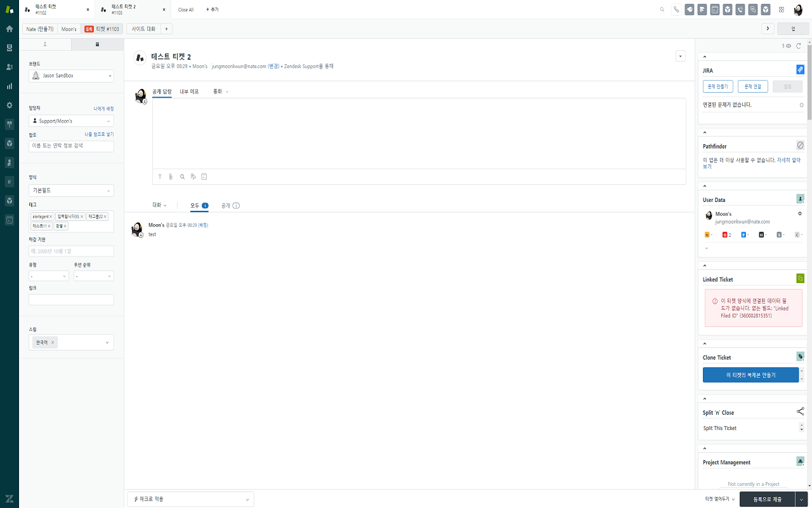Screen dimensions: 812x508
Task: Open the Pathfinder disable toggle icon
Action: [800, 145]
